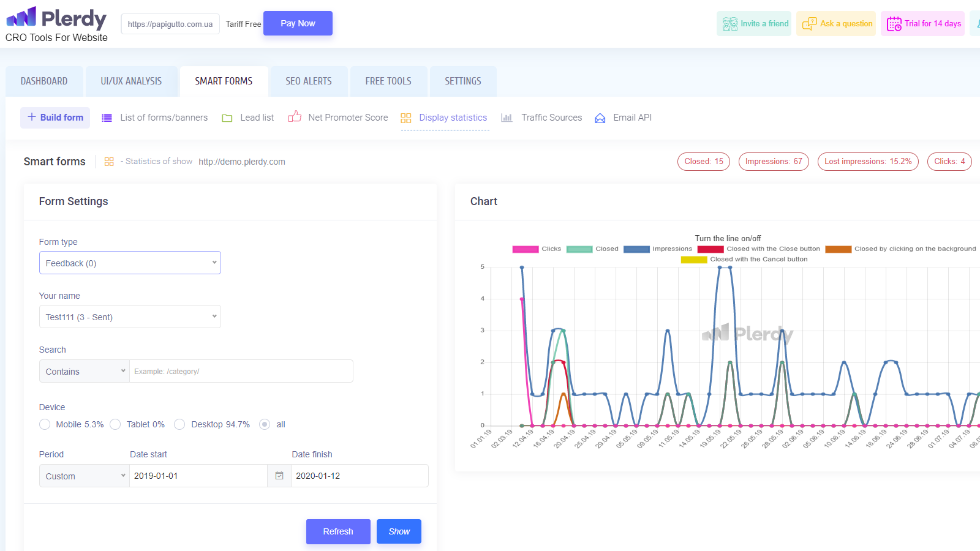Click the Display statistics grid icon
The height and width of the screenshot is (551, 980).
tap(405, 118)
